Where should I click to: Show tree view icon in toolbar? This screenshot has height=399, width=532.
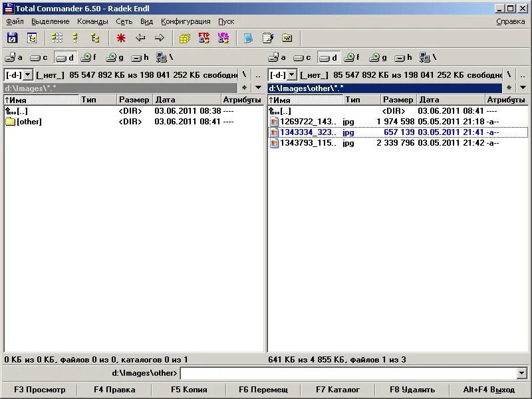95,38
